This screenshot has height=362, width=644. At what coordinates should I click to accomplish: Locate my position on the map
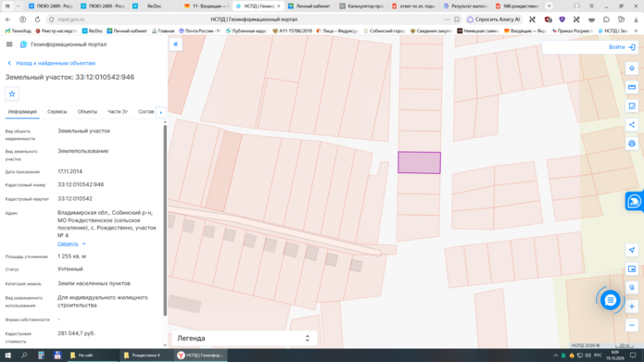click(x=632, y=250)
